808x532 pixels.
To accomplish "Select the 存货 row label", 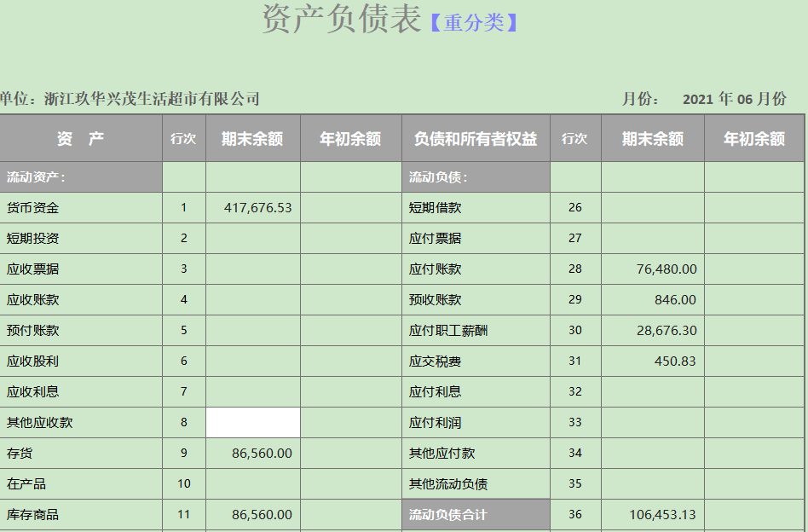I will coord(19,453).
